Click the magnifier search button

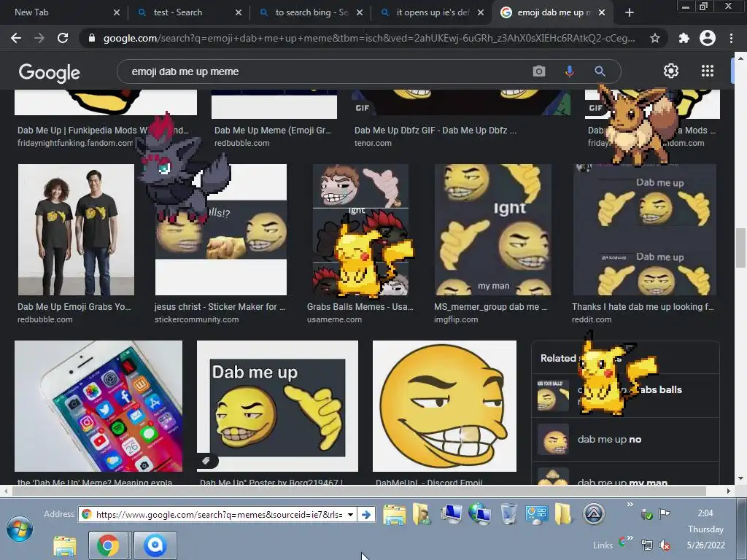coord(600,71)
